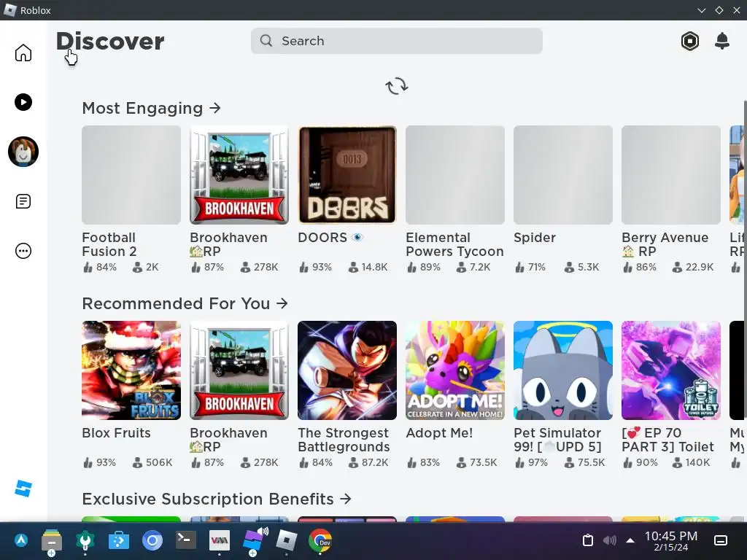Open the avatar profile picture in sidebar
Viewport: 747px width, 560px height.
coord(23,152)
